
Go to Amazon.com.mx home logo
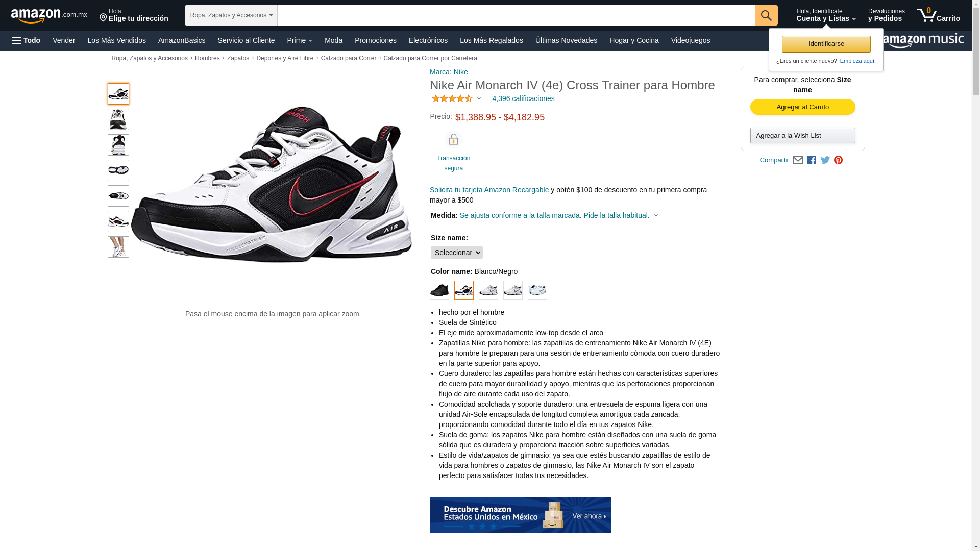(x=49, y=15)
